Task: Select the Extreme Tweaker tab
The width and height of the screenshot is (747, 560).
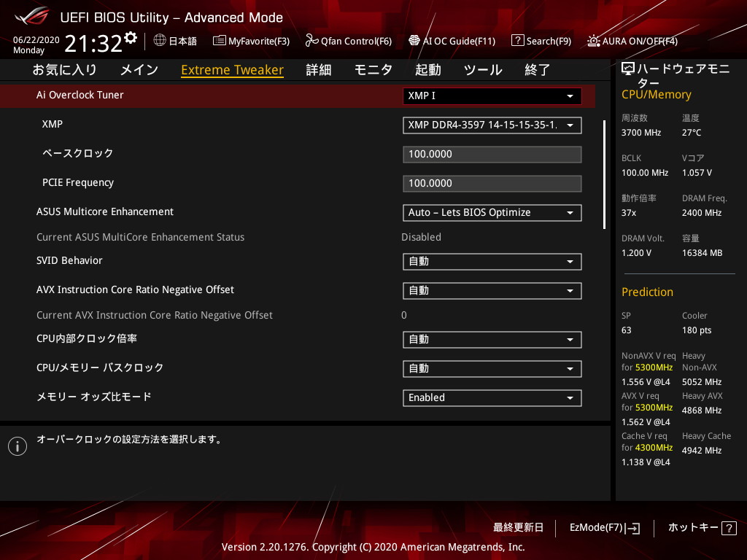Action: click(233, 70)
